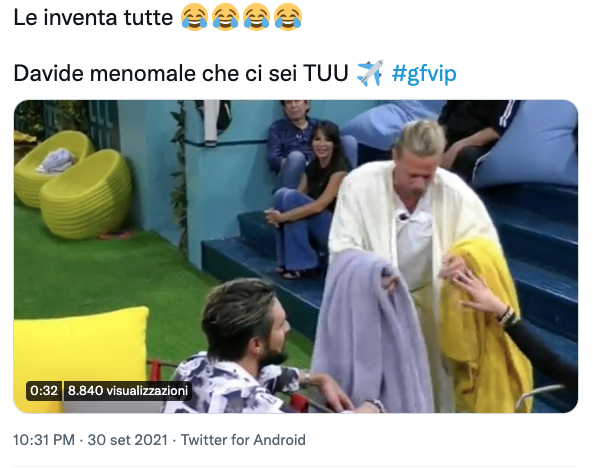593x468 pixels.
Task: Select the "Le inventa tutte" tweet text
Action: 93,17
